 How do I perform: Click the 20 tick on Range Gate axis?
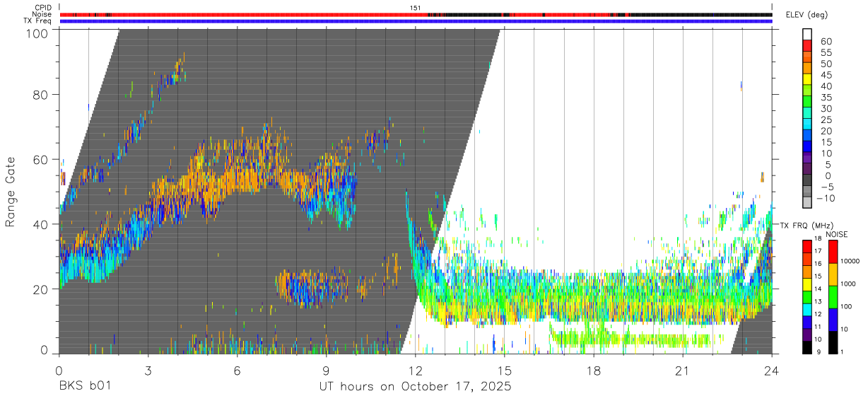(42, 289)
